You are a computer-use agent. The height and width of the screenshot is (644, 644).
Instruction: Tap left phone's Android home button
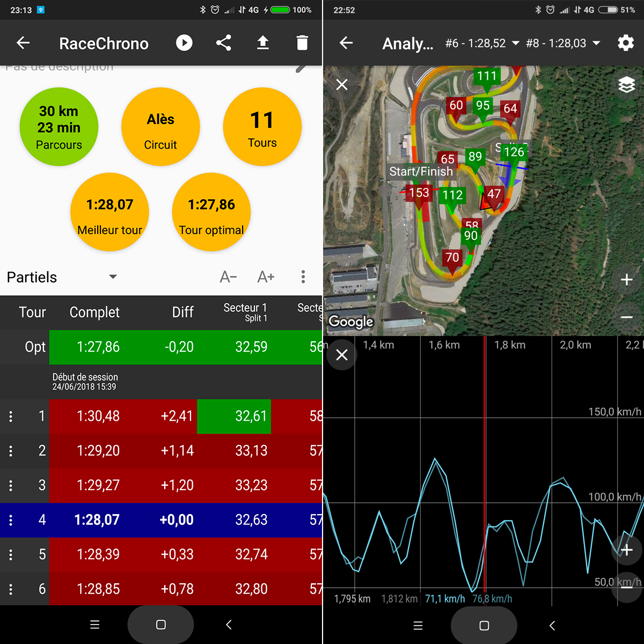point(160,625)
